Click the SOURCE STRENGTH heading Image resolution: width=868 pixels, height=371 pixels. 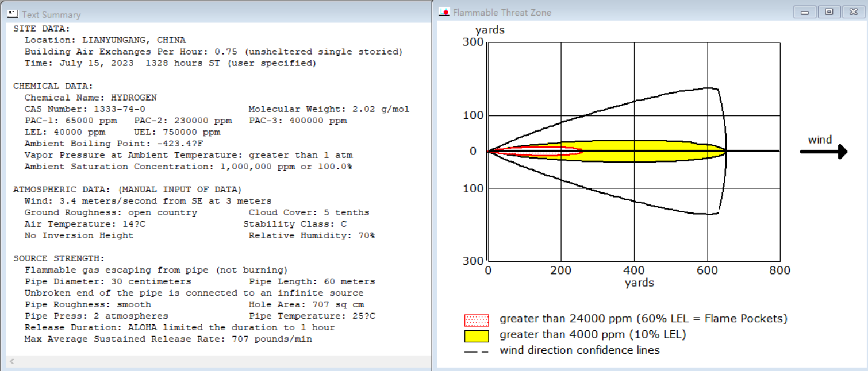(59, 258)
